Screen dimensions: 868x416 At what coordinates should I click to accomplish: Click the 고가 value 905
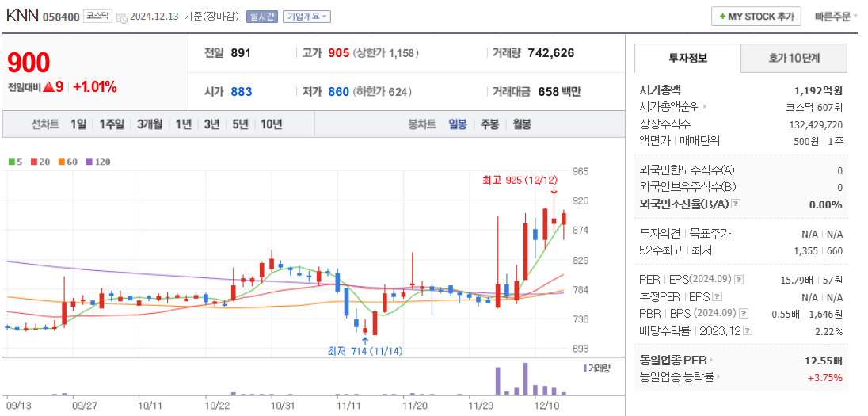click(339, 53)
